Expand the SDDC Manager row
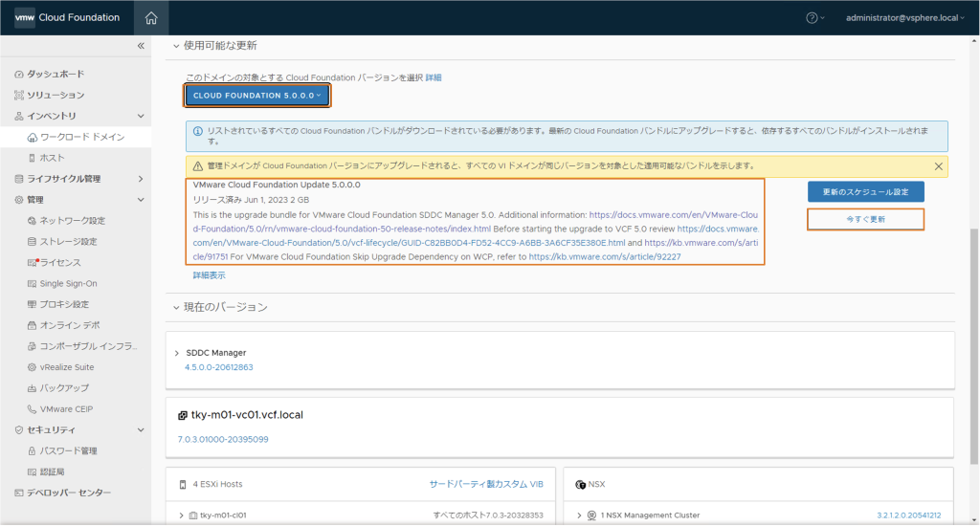Viewport: 980px width, 526px height. tap(177, 353)
